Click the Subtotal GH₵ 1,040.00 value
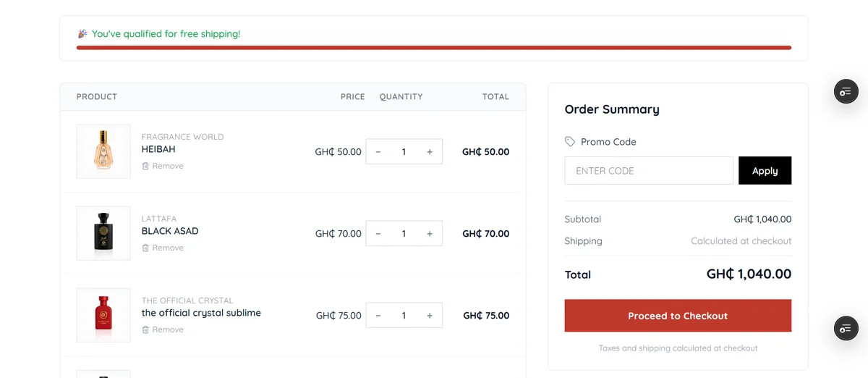 [x=762, y=219]
